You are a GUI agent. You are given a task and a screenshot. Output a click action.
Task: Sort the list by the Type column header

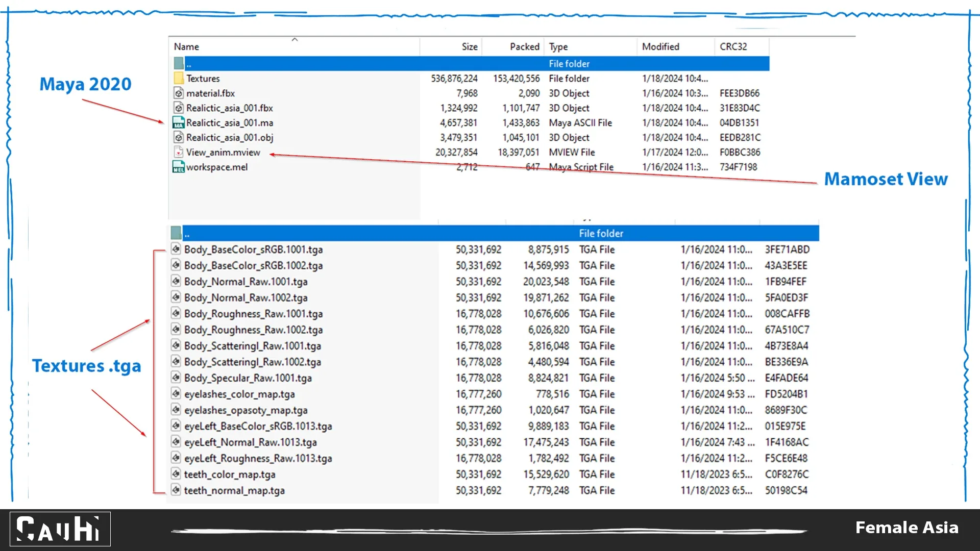(x=558, y=47)
